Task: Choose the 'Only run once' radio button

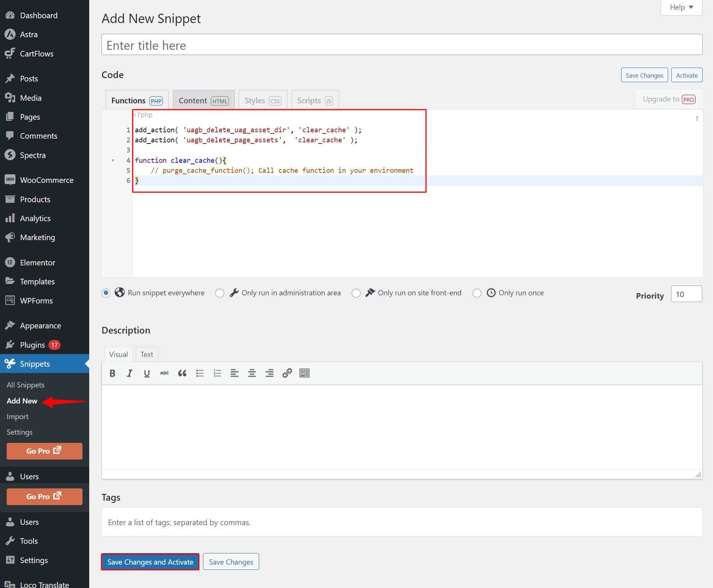Action: [x=477, y=293]
